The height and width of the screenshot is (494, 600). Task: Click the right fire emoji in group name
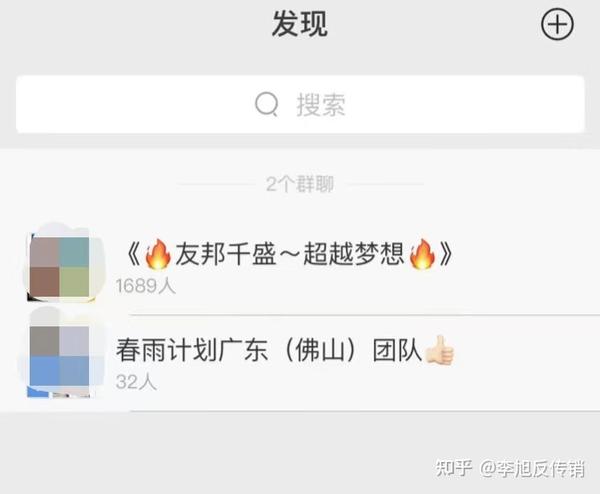(422, 253)
